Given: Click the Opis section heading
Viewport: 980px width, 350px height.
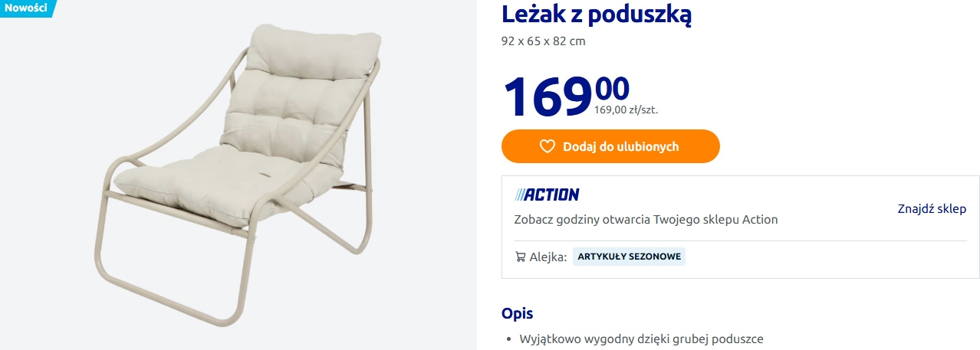Looking at the screenshot, I should (x=517, y=313).
